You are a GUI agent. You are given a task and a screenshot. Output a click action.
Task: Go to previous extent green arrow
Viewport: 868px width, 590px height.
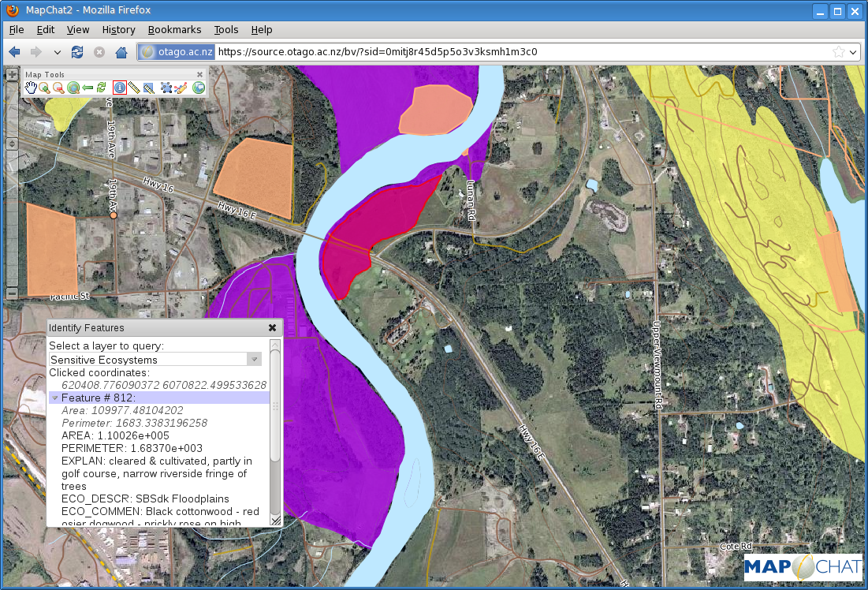88,88
